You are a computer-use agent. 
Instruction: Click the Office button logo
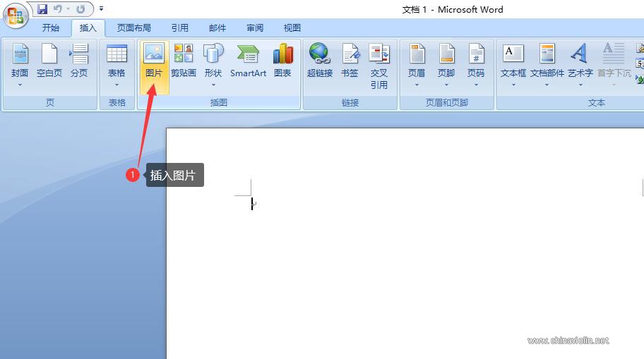[x=16, y=16]
